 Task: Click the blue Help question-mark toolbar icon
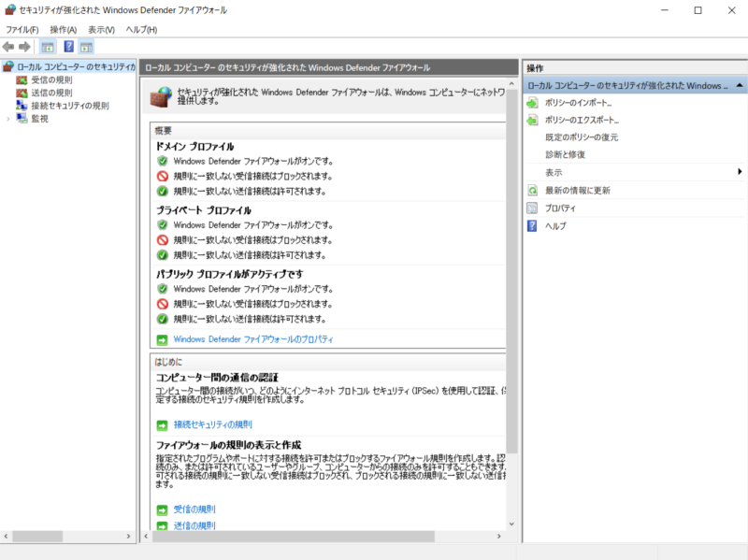click(x=68, y=47)
